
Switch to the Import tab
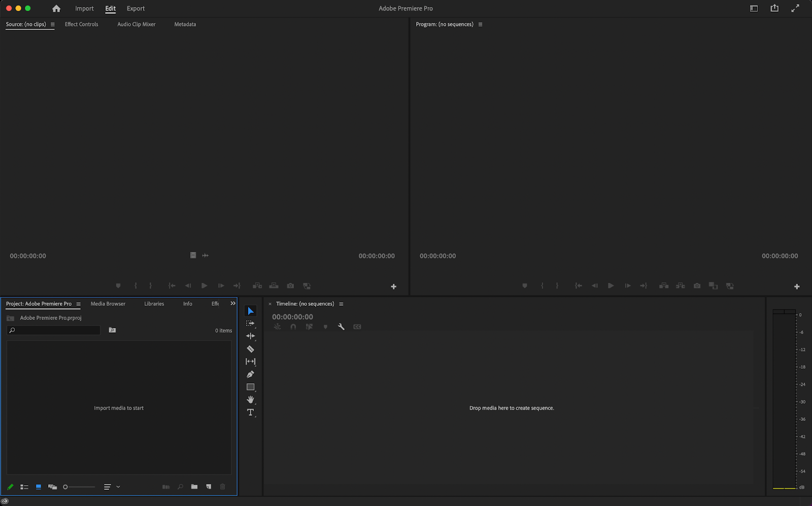click(x=84, y=9)
